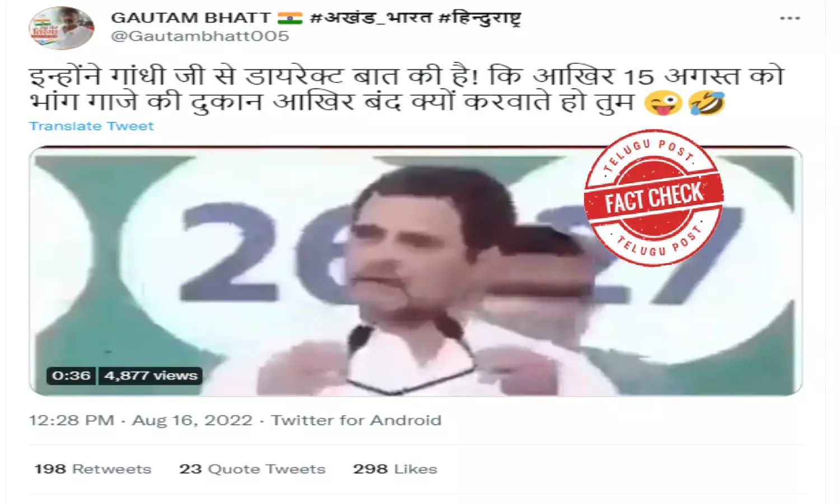Open the 12:28 PM Aug 16, 2022 timestamp
Viewport: 840px width, 504px height.
point(141,421)
